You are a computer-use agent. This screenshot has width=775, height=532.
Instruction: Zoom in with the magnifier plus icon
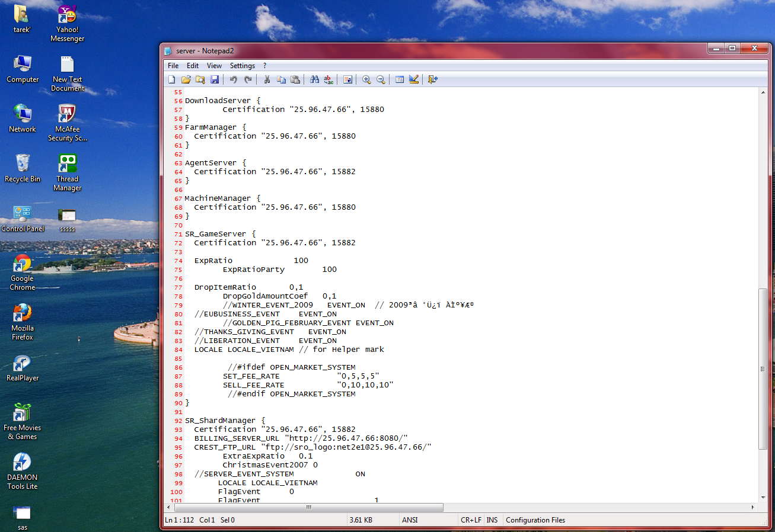(x=366, y=79)
